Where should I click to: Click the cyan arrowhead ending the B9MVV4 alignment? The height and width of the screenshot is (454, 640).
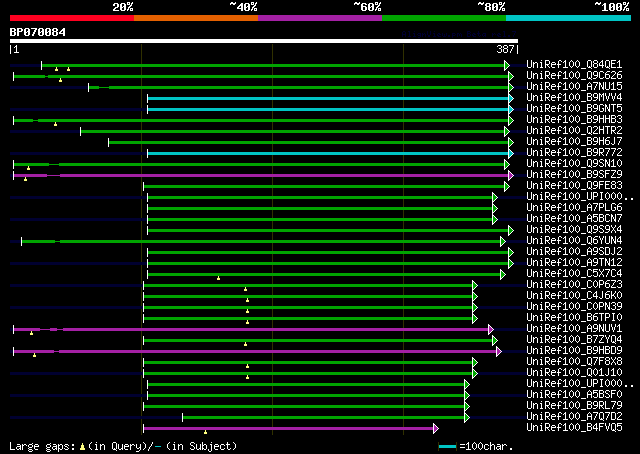click(x=511, y=98)
